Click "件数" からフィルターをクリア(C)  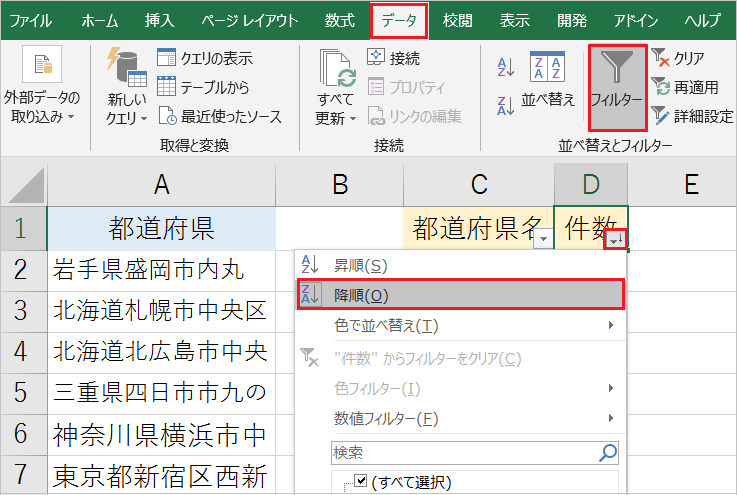click(461, 358)
